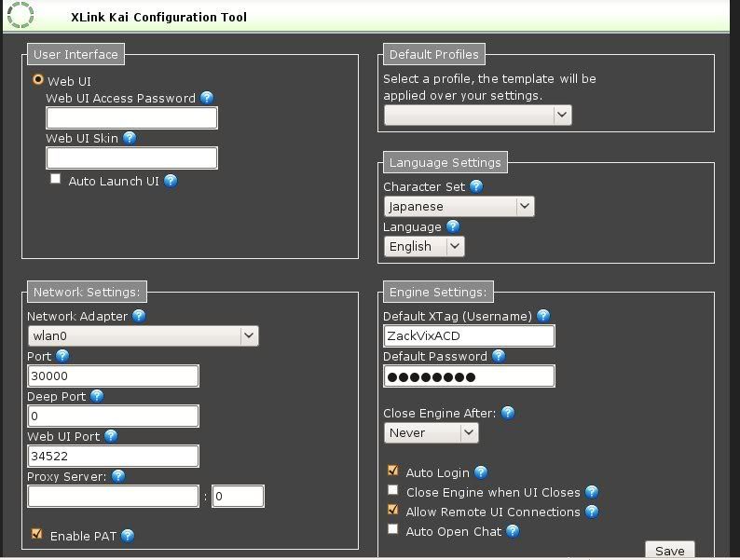Viewport: 740px width, 560px height.
Task: Select the Web UI radio button
Action: pos(38,79)
